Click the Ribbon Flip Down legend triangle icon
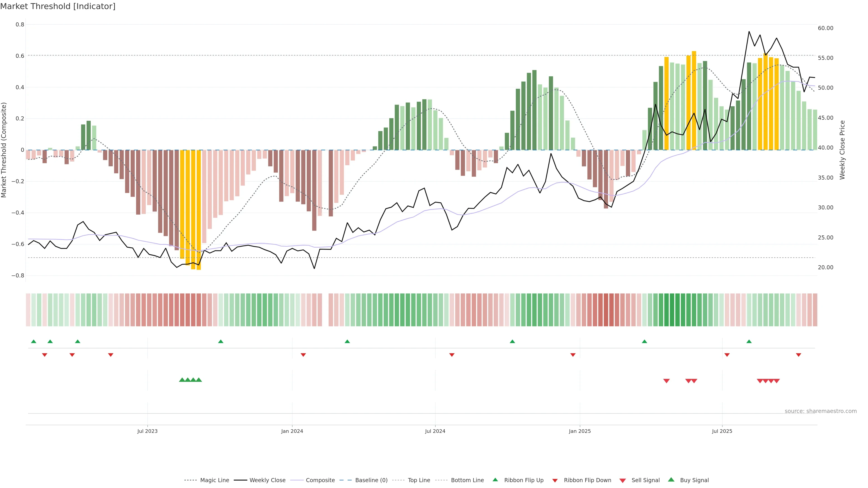The height and width of the screenshot is (488, 868). pyautogui.click(x=555, y=480)
